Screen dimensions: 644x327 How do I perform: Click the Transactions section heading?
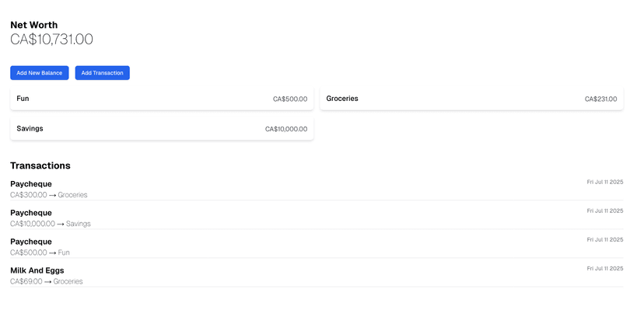(x=40, y=165)
